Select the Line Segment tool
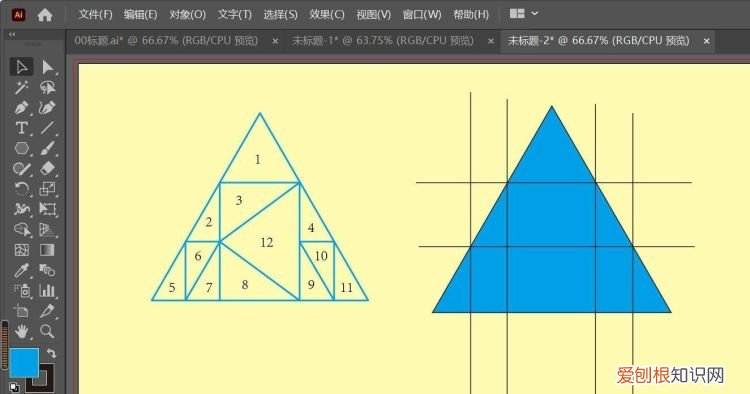This screenshot has height=394, width=750. pyautogui.click(x=47, y=128)
